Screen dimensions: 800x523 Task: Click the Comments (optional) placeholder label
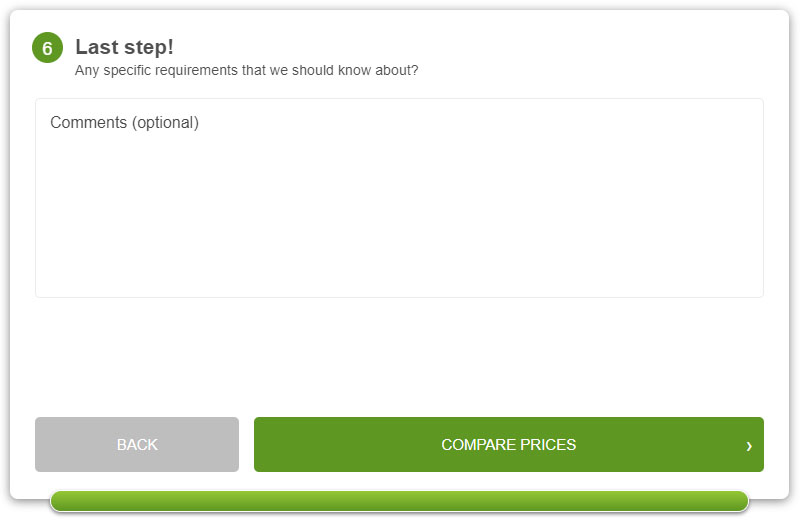pos(124,122)
